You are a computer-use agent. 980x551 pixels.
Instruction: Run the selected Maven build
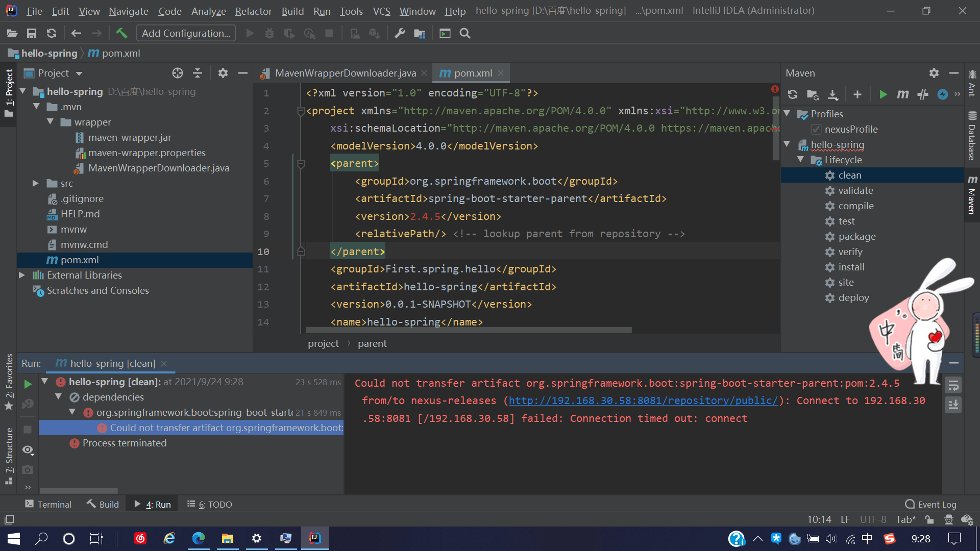[883, 94]
